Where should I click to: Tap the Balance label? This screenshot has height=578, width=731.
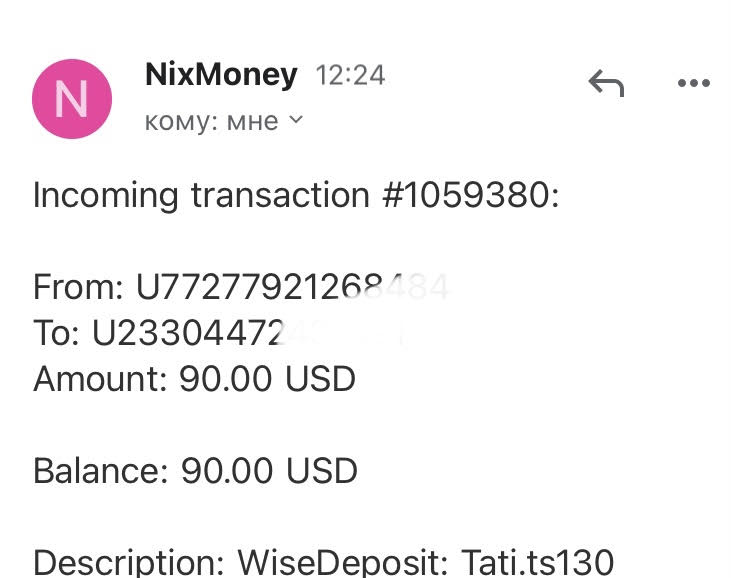(x=102, y=471)
